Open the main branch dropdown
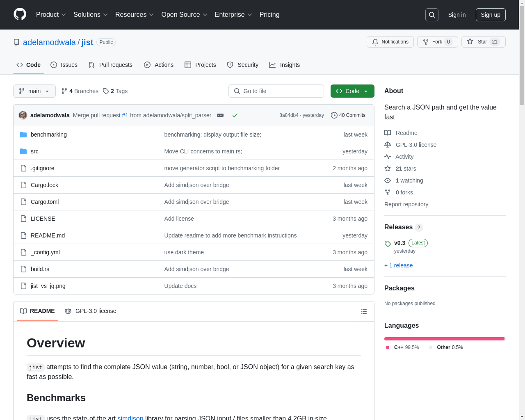Screen dimensions: 525x420 pyautogui.click(x=34, y=91)
